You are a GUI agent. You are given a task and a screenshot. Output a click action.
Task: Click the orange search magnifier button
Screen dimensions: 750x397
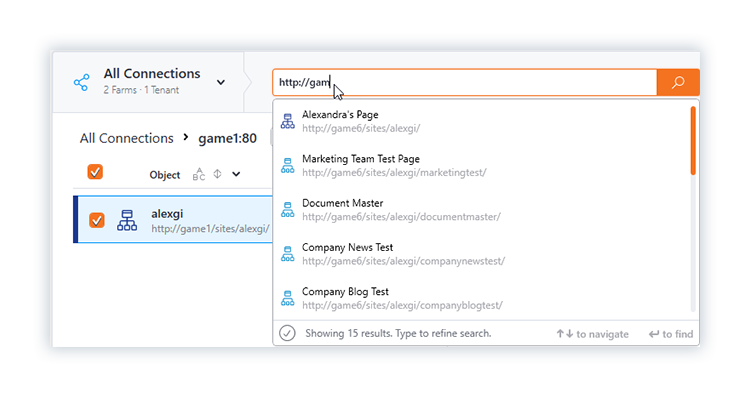678,82
